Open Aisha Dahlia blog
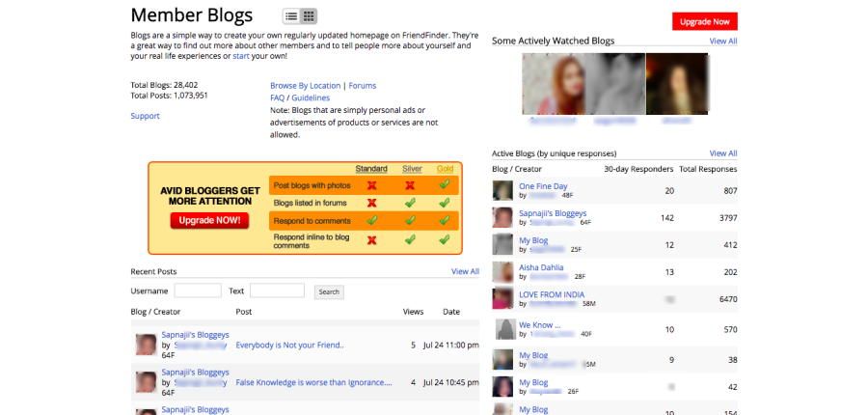 [x=541, y=267]
